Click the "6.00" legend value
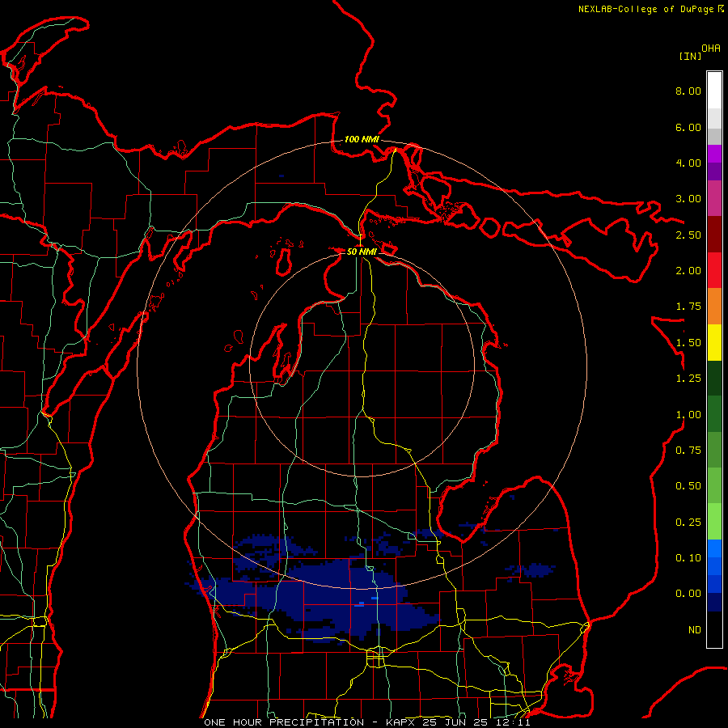This screenshot has width=728, height=728. click(x=688, y=127)
